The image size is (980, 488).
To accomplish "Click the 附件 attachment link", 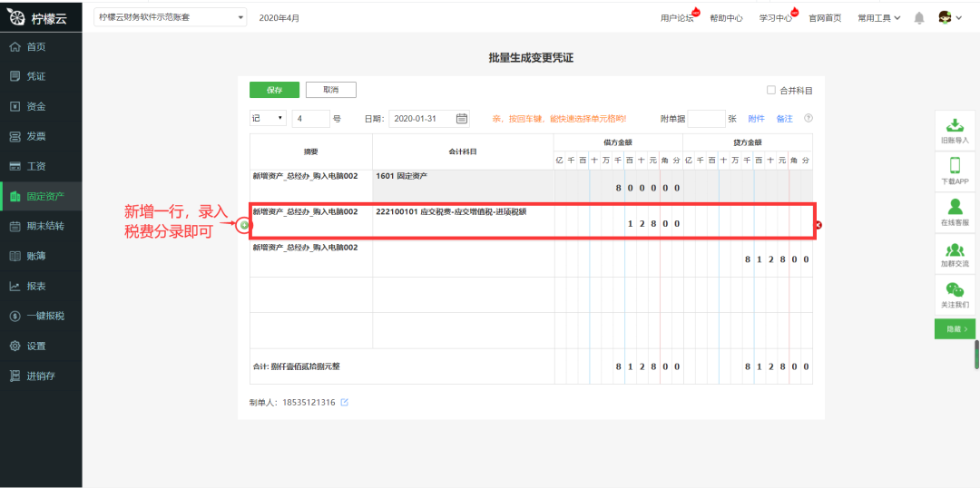I will tap(756, 118).
